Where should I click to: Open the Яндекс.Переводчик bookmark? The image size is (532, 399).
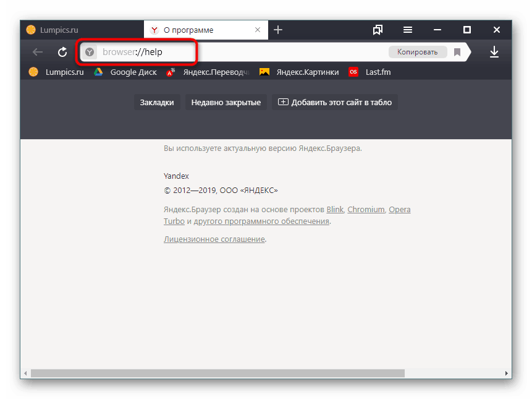click(x=208, y=72)
